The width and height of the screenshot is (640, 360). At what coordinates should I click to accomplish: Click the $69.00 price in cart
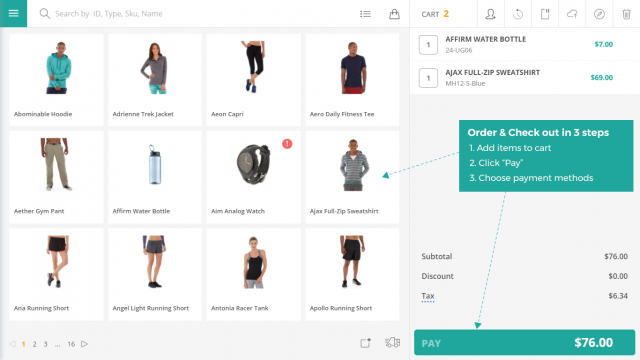602,78
